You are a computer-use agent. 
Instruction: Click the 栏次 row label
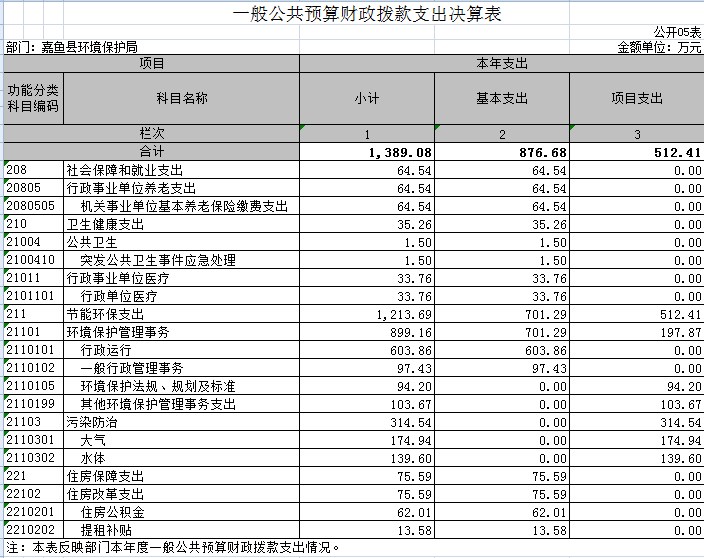click(152, 133)
